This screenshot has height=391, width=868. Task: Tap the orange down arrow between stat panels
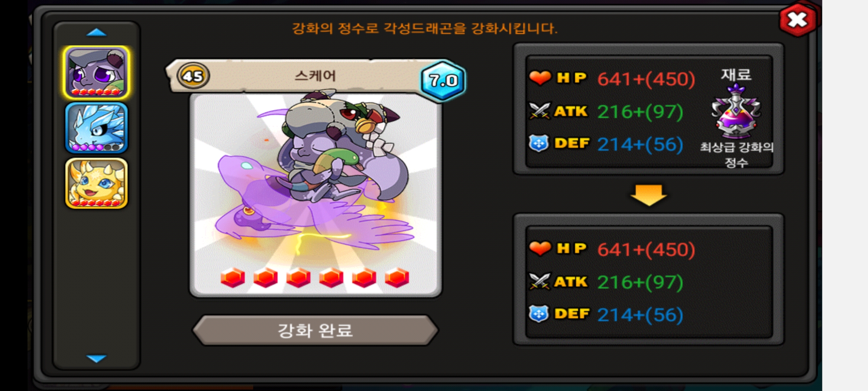648,195
